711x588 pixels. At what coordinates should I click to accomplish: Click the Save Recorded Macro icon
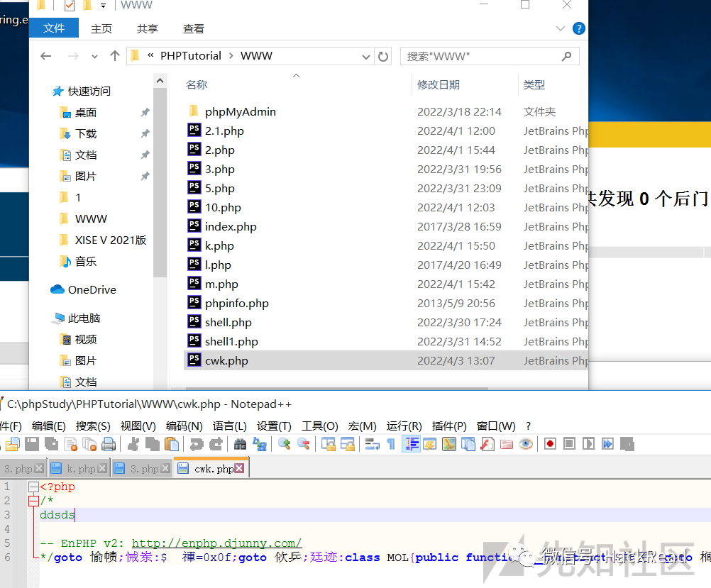pyautogui.click(x=627, y=444)
